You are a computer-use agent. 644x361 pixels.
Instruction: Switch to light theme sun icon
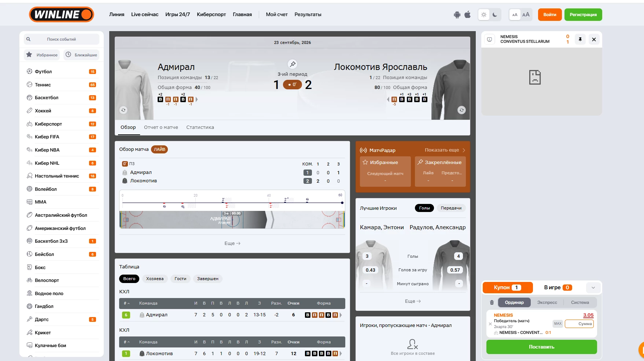point(484,15)
